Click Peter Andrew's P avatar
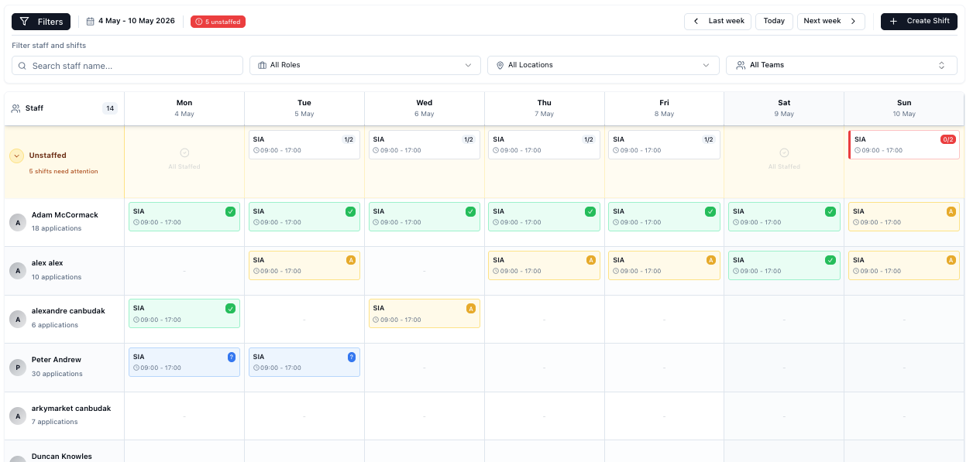980x462 pixels. point(18,367)
